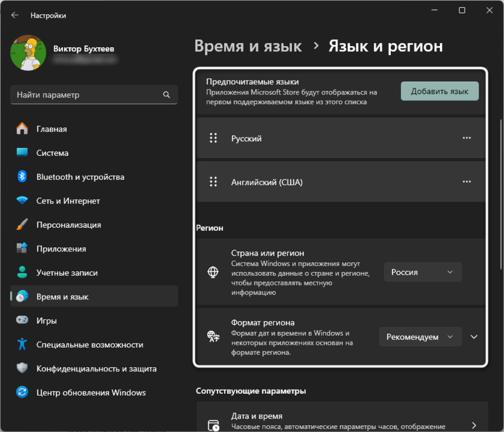Click the house icon for Главная

click(x=22, y=128)
